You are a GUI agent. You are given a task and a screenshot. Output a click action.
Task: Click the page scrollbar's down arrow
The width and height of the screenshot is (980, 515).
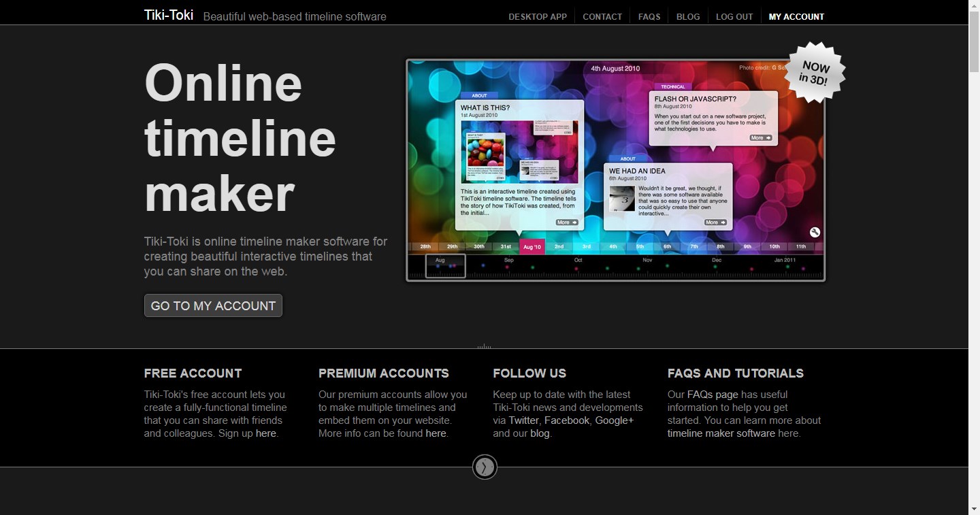[x=974, y=509]
